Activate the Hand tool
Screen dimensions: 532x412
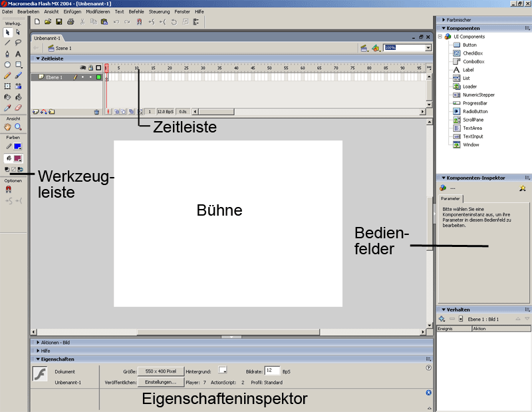pyautogui.click(x=7, y=126)
